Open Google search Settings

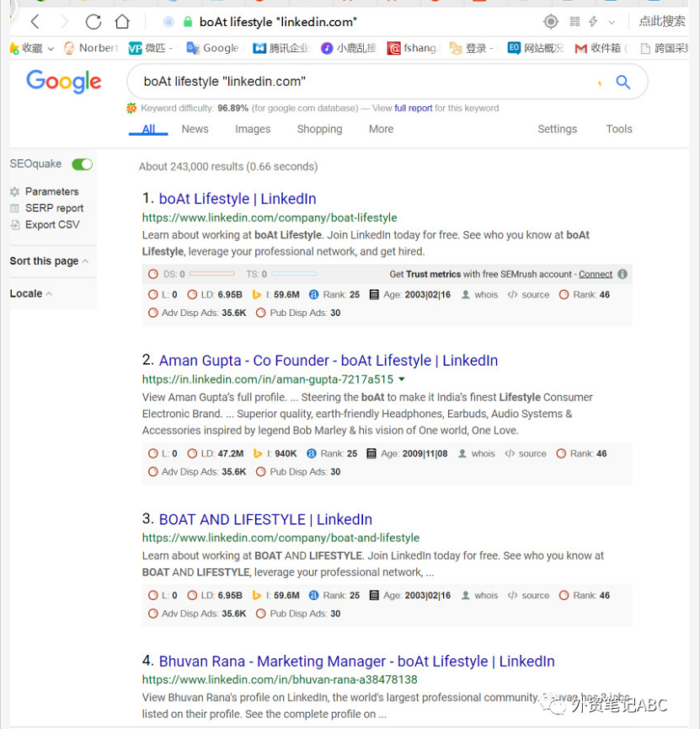point(558,129)
